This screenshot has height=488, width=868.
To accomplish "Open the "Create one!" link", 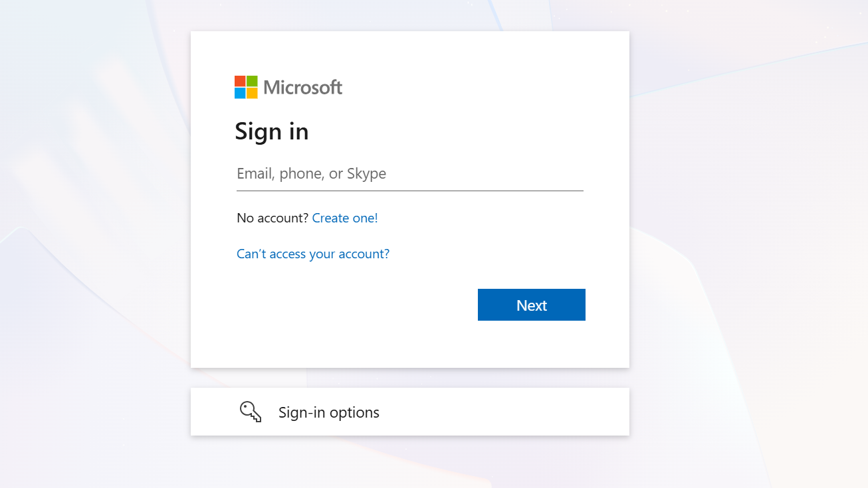I will point(345,218).
